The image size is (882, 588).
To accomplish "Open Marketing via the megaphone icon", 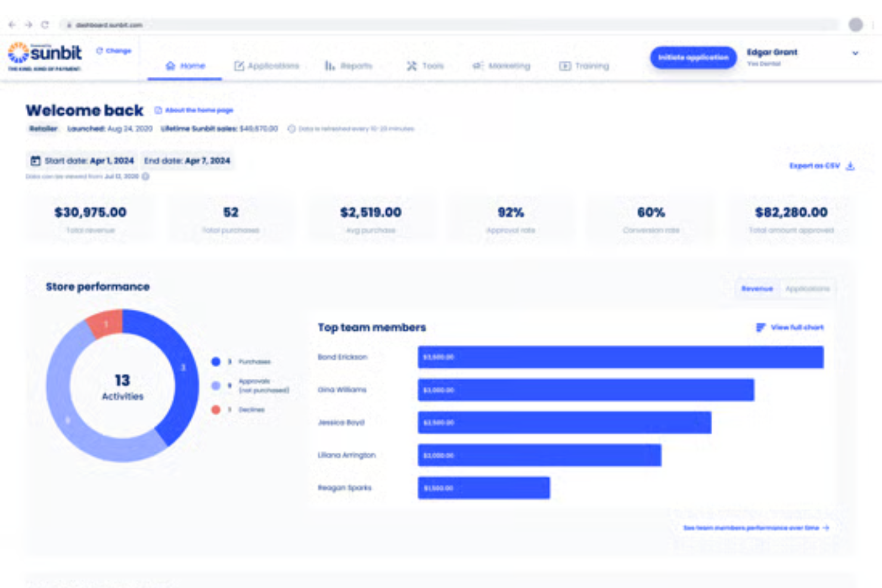I will 478,66.
